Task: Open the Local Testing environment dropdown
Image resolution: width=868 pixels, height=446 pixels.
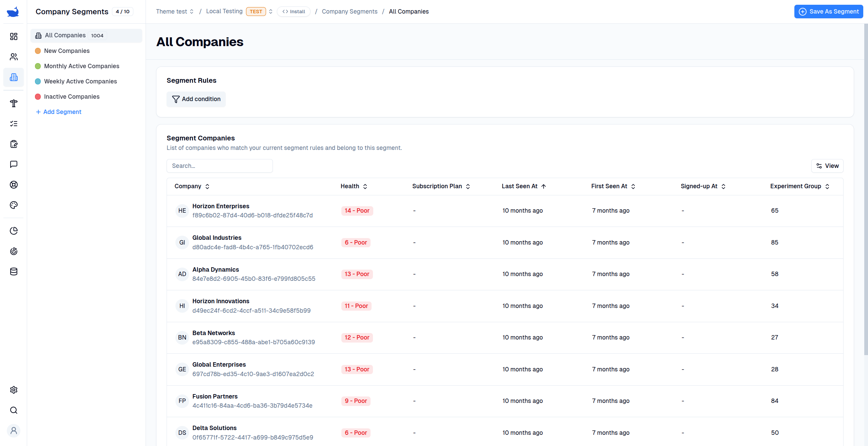Action: click(270, 11)
